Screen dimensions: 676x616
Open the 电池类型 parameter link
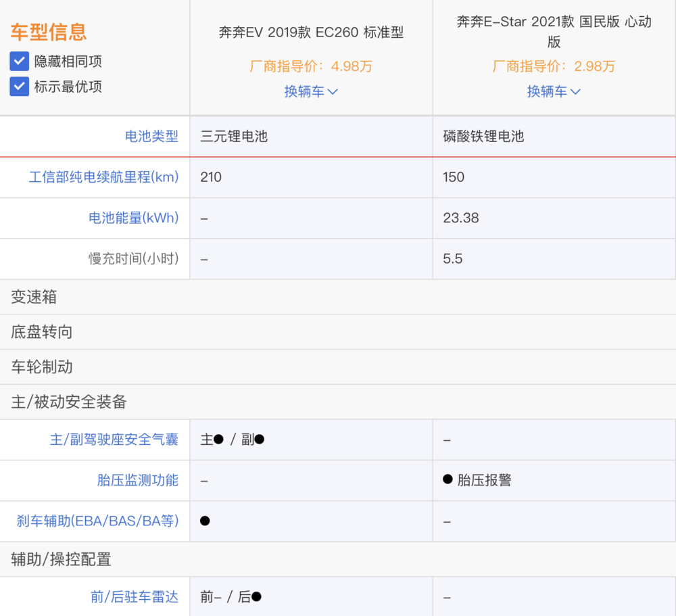click(x=151, y=137)
